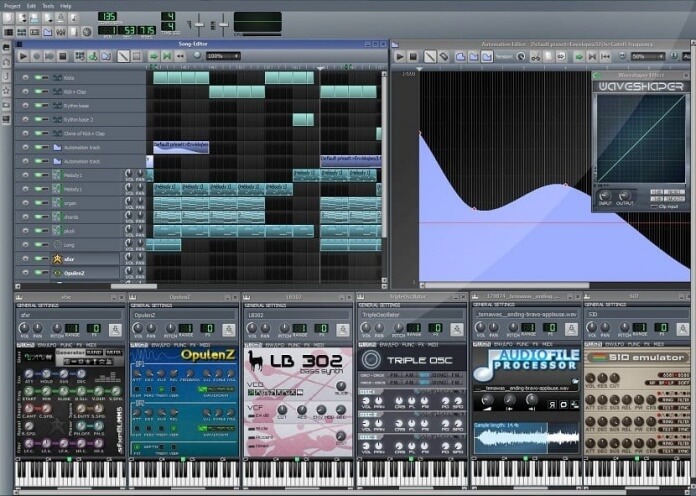The width and height of the screenshot is (696, 496).
Task: Open the My Presets star sidebar tab
Action: click(6, 91)
